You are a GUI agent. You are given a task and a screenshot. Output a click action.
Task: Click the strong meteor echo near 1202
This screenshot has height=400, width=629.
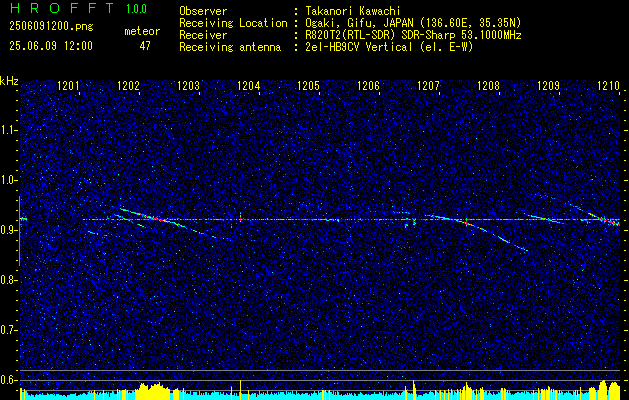coord(152,217)
